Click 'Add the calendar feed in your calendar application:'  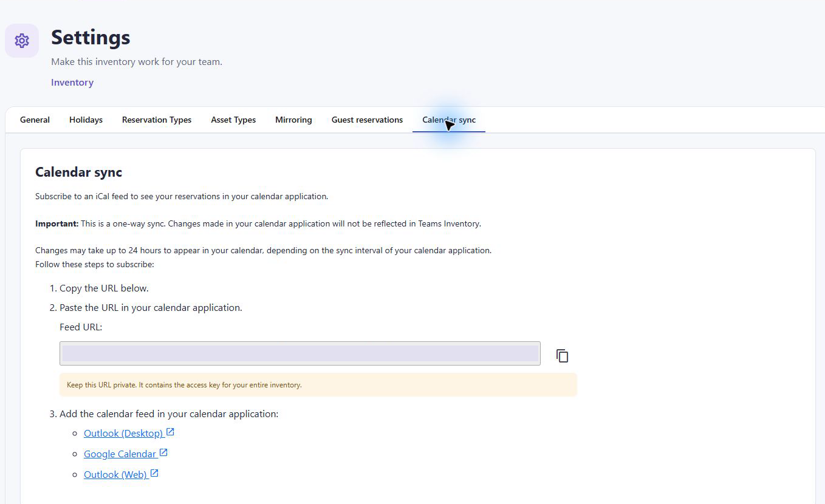[x=169, y=414]
